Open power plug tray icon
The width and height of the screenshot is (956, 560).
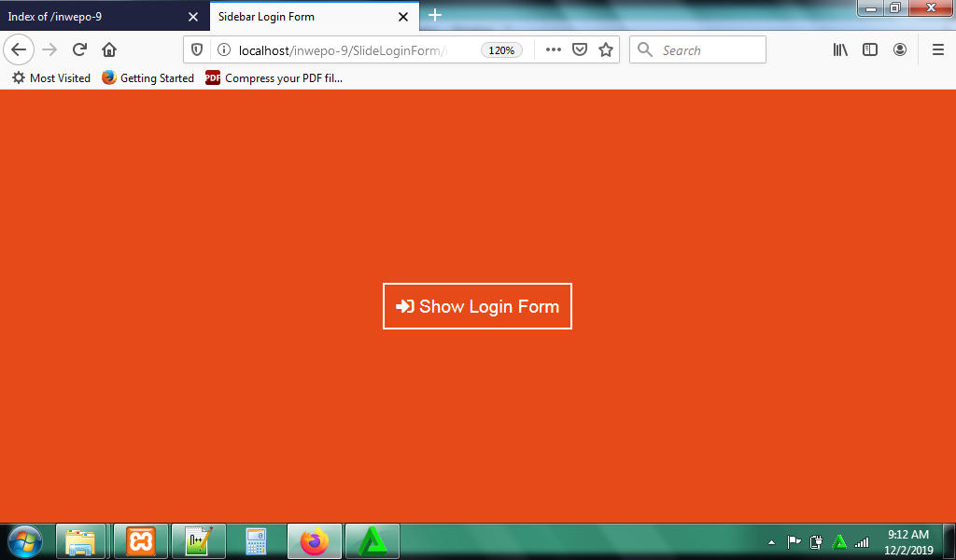pyautogui.click(x=816, y=541)
